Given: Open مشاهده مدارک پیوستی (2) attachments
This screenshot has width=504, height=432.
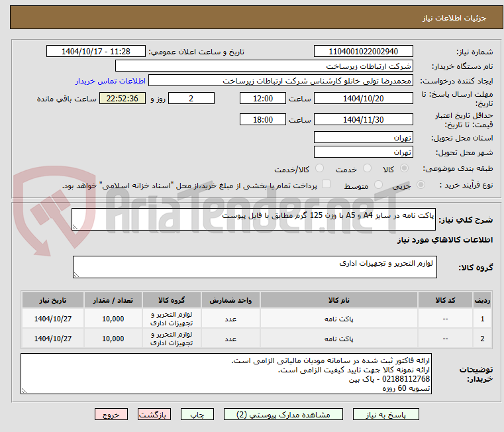Looking at the screenshot, I should [283, 414].
